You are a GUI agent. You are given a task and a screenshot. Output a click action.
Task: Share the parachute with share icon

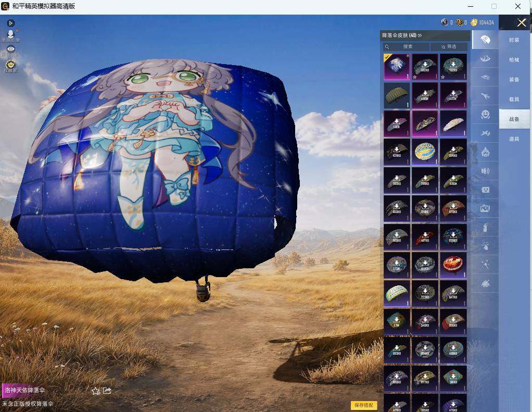(107, 391)
